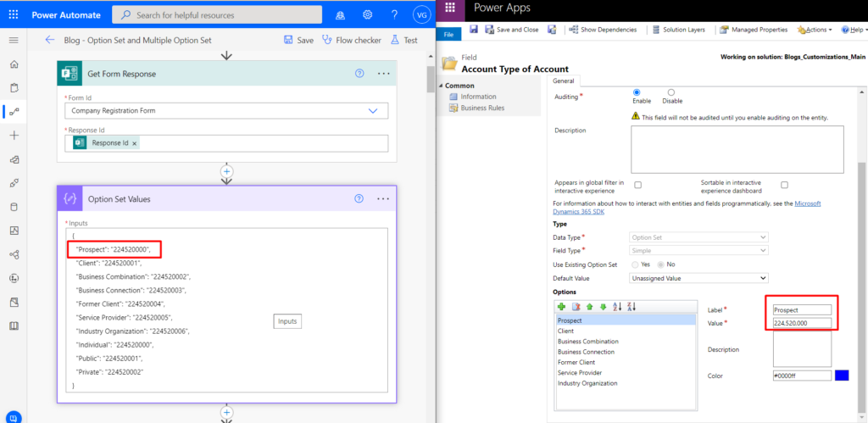Image resolution: width=868 pixels, height=423 pixels.
Task: Open Process advisor icon in sidebar
Action: (14, 278)
